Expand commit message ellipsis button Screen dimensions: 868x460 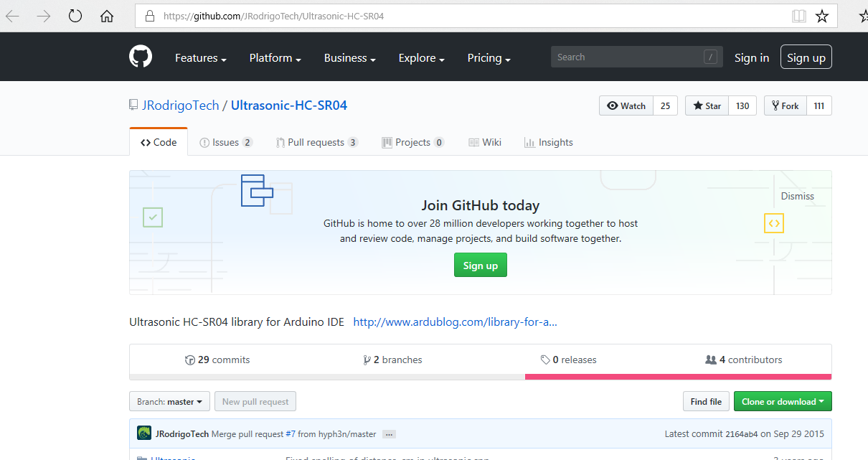click(389, 434)
